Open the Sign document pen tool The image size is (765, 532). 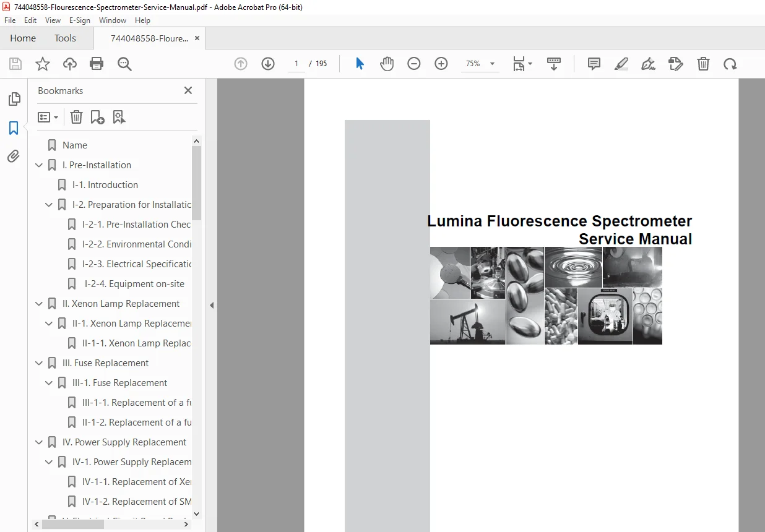point(649,64)
